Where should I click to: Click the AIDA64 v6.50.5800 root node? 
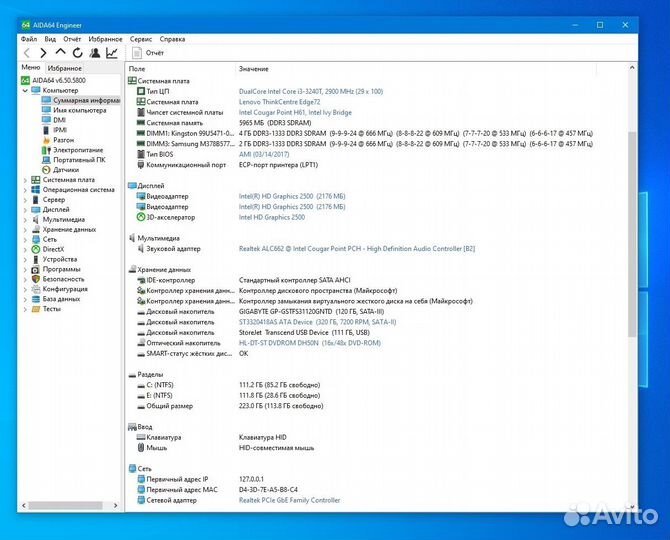[59, 80]
